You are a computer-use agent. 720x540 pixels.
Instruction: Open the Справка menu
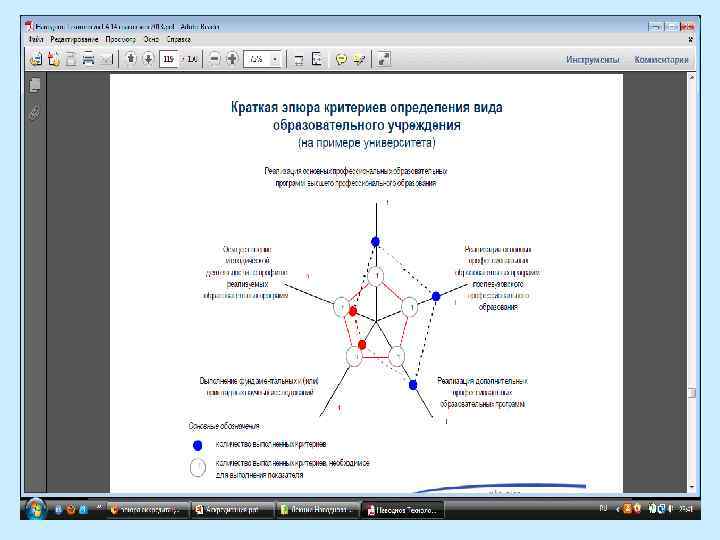point(179,39)
